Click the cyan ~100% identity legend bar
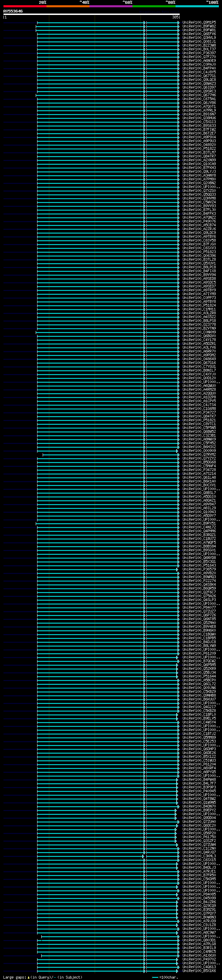This screenshot has height=980, width=222. (197, 6)
